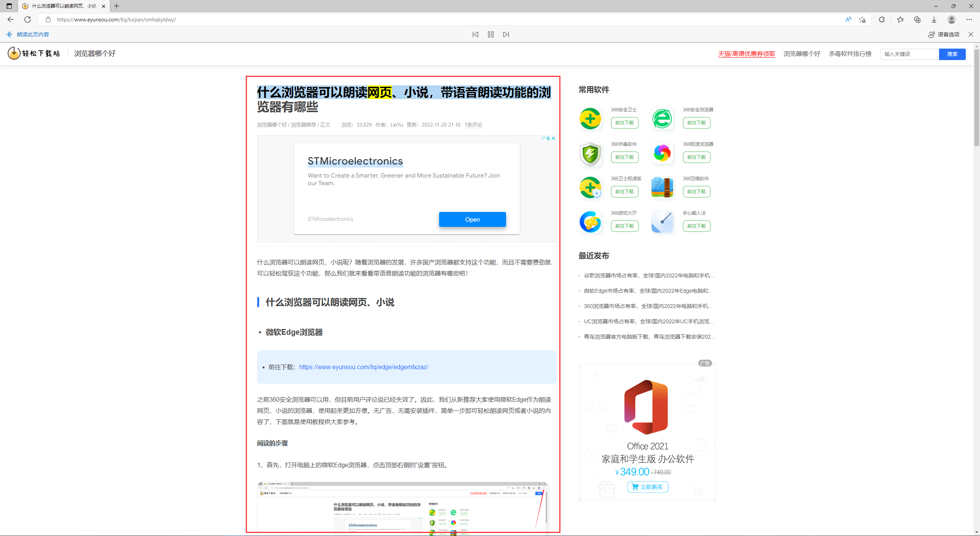Screen dimensions: 980x536
Task: Go back to the previous page
Action: (x=11, y=20)
